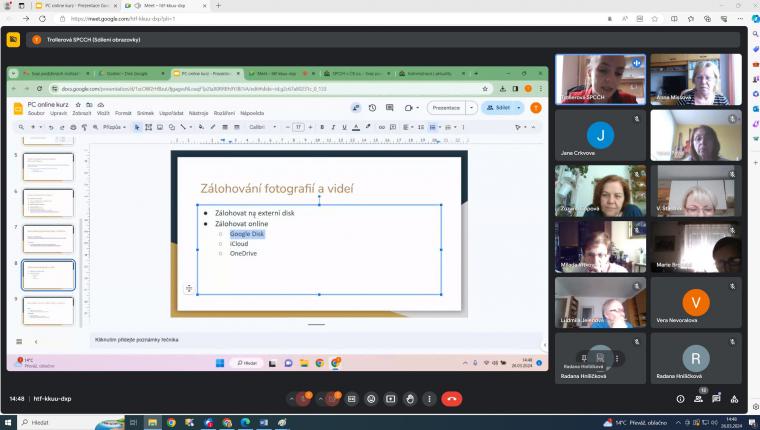
Task: Click the Sdílet share button
Action: coord(498,108)
